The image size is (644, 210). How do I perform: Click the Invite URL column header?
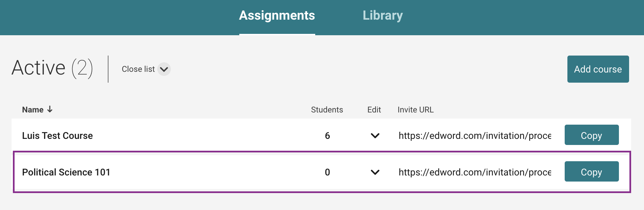415,110
